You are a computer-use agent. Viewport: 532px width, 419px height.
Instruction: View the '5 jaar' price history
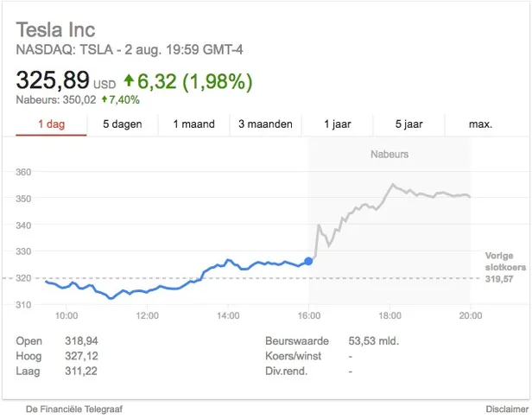tap(409, 124)
